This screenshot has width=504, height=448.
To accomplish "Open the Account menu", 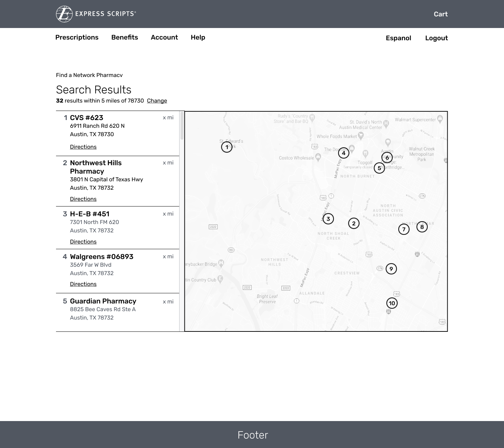I will click(164, 37).
